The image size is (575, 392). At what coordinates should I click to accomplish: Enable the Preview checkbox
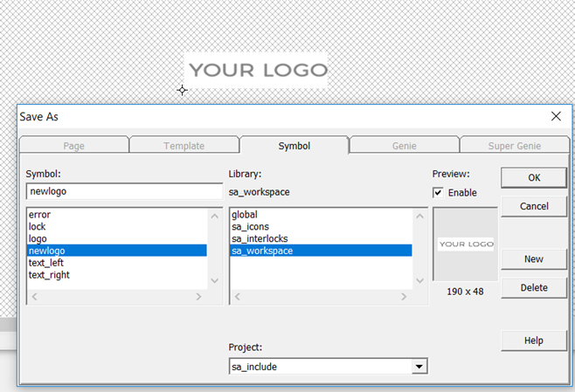439,192
